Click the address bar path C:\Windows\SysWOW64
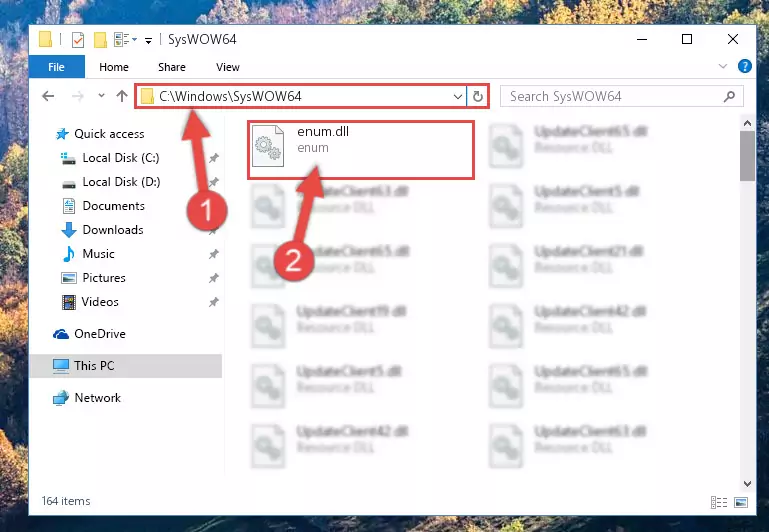The width and height of the screenshot is (769, 532). [230, 96]
